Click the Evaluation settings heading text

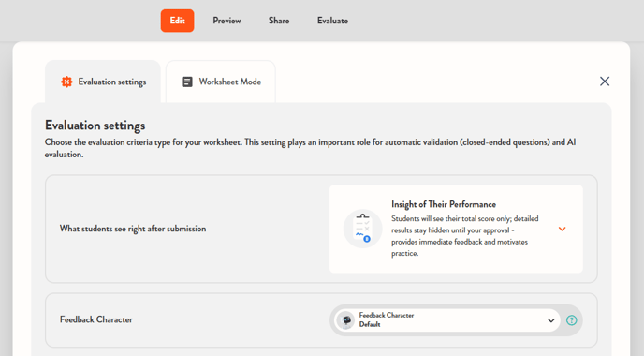point(95,125)
